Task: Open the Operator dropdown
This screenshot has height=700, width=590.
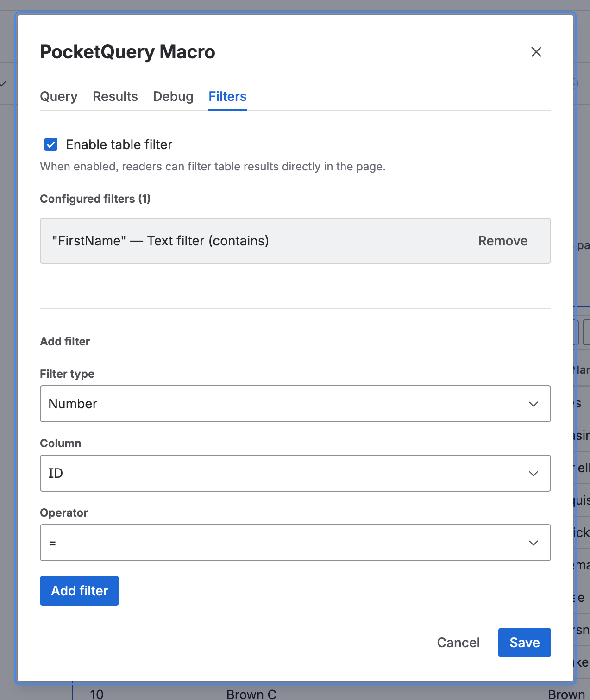Action: coord(295,543)
